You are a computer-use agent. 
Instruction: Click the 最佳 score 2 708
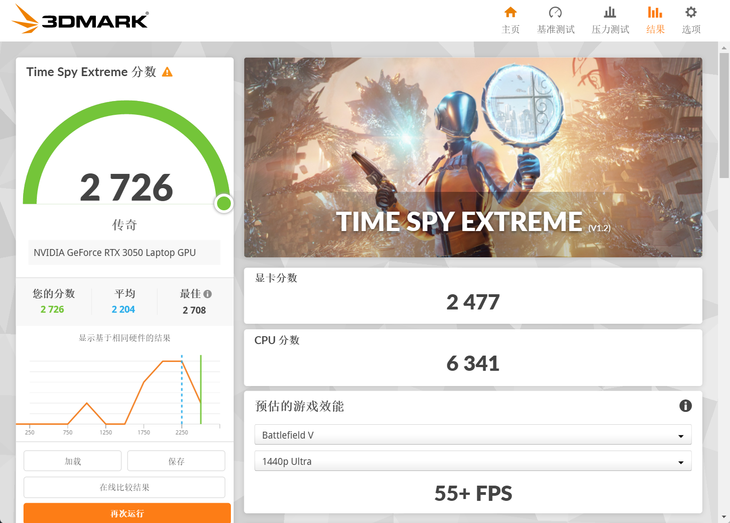click(194, 310)
